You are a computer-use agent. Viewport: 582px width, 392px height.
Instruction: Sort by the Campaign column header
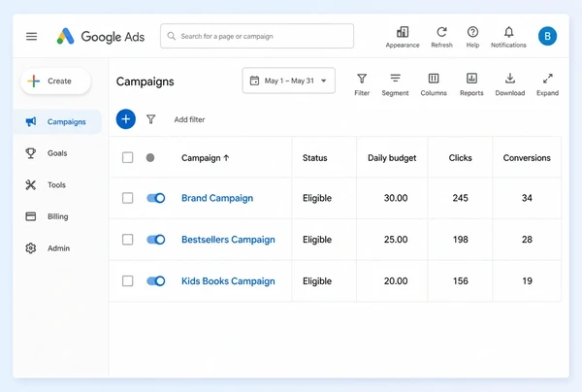click(x=206, y=158)
